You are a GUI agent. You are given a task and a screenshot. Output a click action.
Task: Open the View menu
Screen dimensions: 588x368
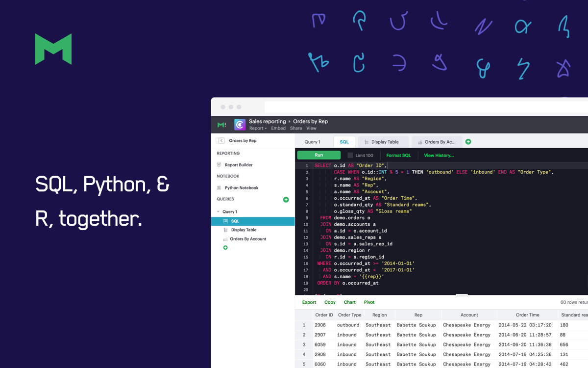(x=312, y=129)
